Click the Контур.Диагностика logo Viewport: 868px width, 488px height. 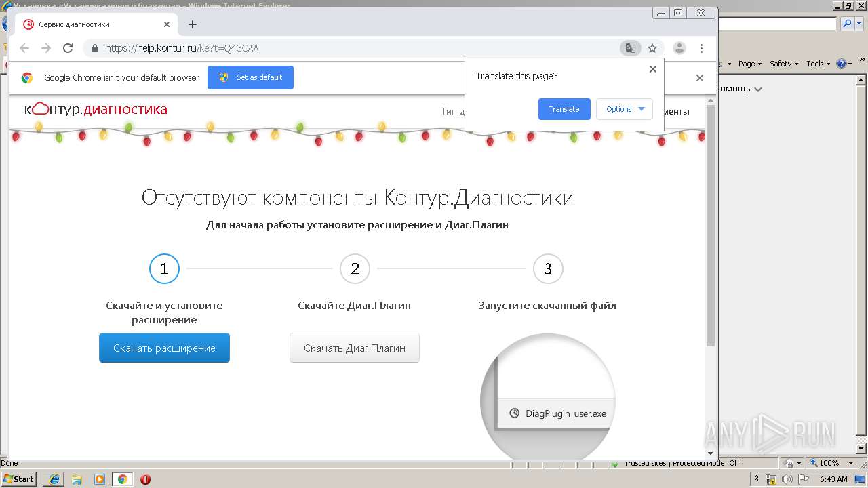[x=96, y=109]
